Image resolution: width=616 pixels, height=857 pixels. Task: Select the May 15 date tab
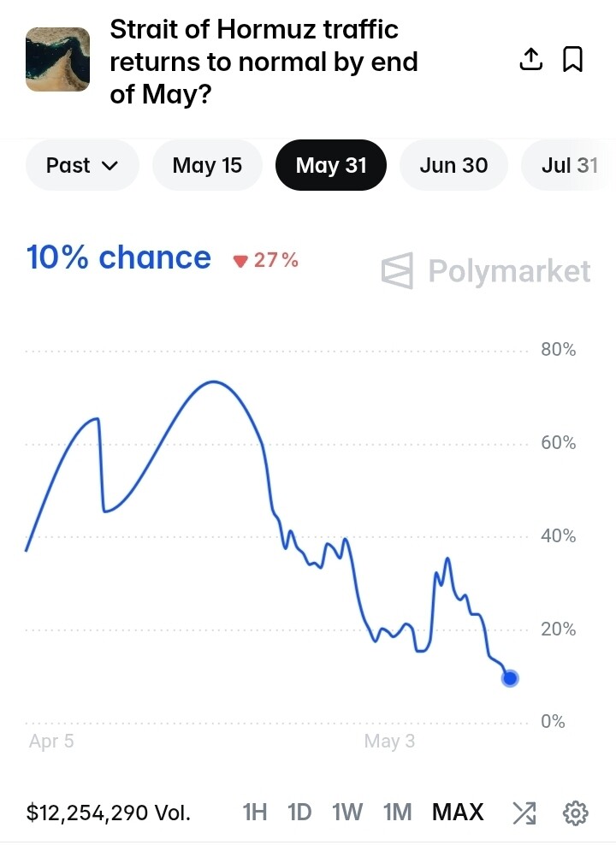(x=207, y=165)
